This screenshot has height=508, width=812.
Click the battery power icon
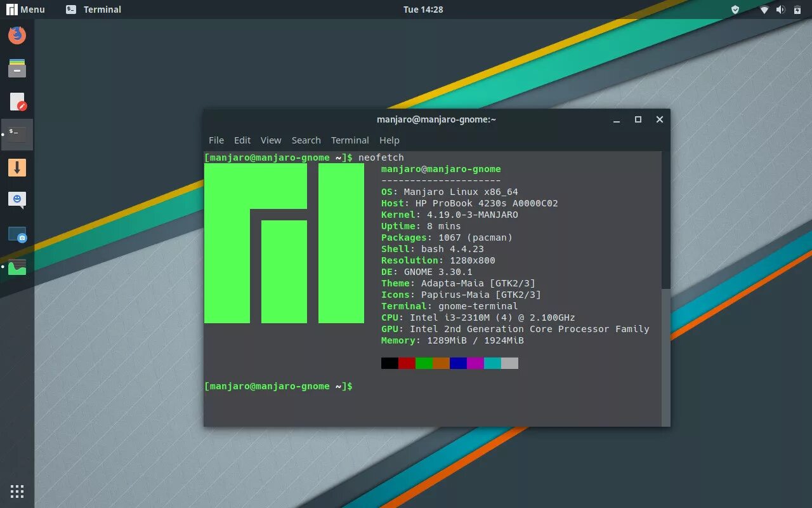click(x=796, y=10)
